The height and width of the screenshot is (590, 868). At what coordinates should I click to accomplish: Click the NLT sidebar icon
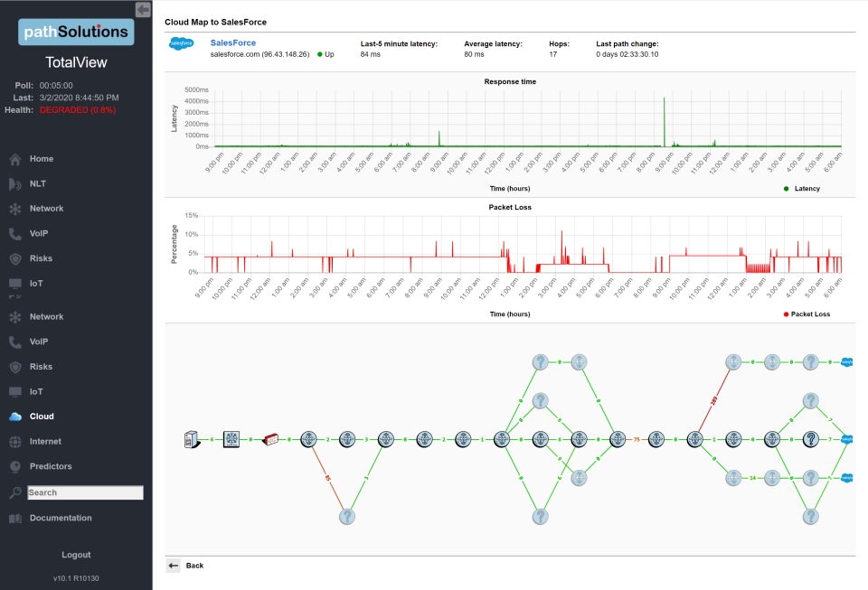[x=14, y=184]
